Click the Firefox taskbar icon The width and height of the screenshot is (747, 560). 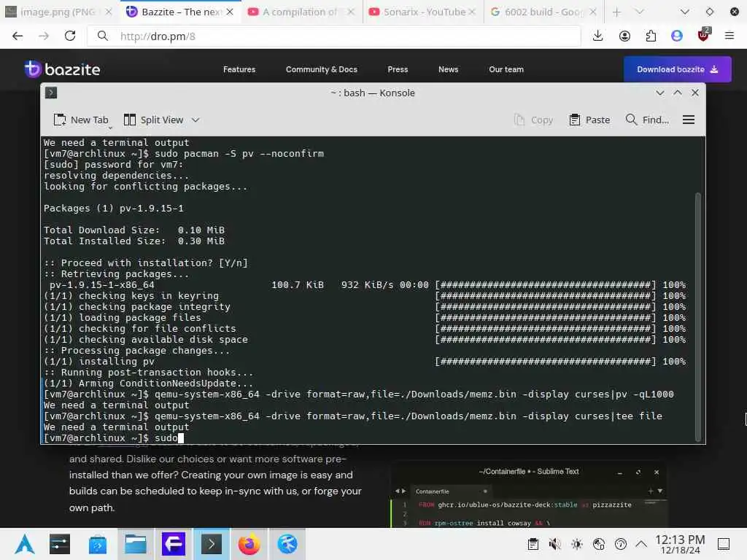[249, 544]
